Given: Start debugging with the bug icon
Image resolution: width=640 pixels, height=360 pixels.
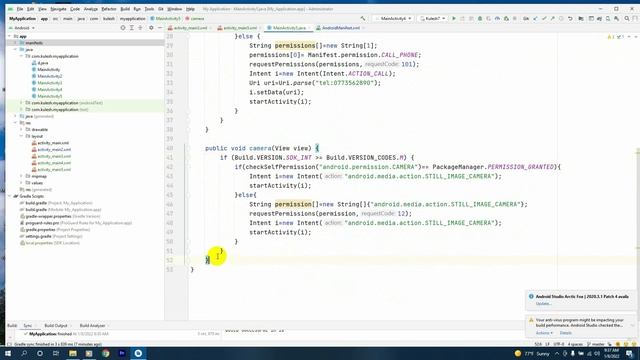Looking at the screenshot, I should pyautogui.click(x=480, y=18).
